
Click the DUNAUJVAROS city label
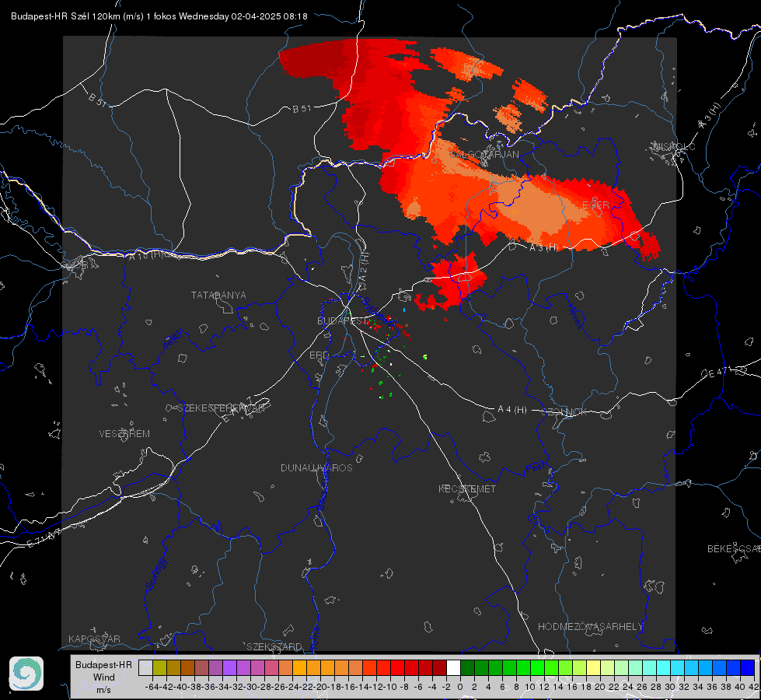316,467
